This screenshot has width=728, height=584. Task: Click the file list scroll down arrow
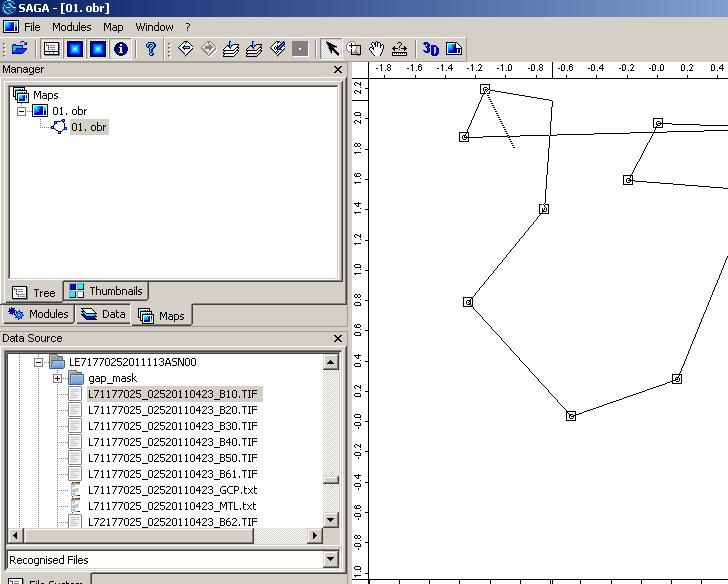pyautogui.click(x=330, y=520)
